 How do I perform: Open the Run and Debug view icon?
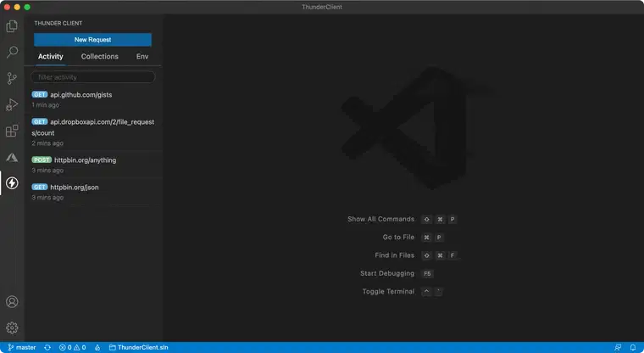point(12,104)
